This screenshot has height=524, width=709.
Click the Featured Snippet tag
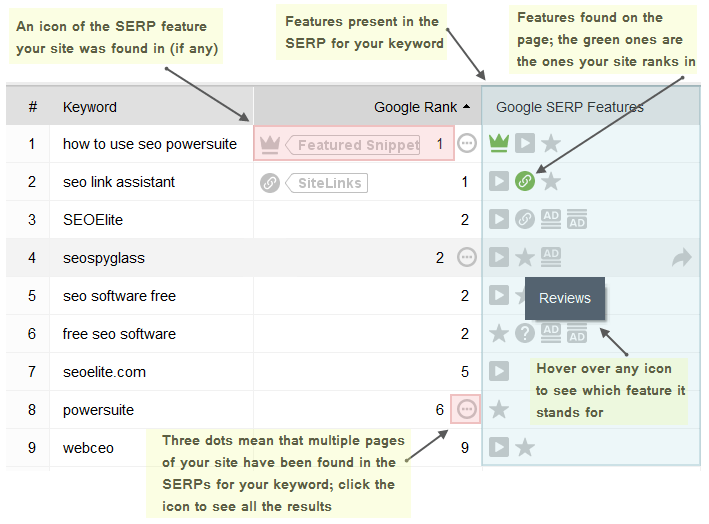(x=354, y=145)
